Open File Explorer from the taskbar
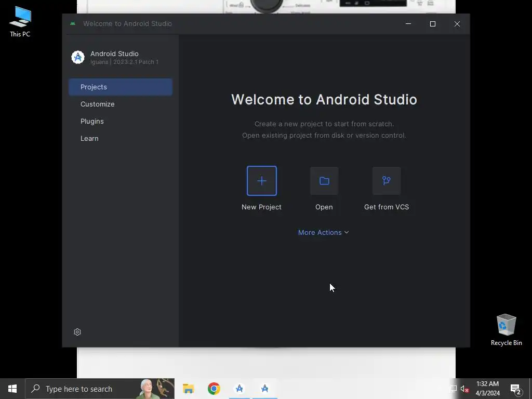532x399 pixels. pos(188,389)
